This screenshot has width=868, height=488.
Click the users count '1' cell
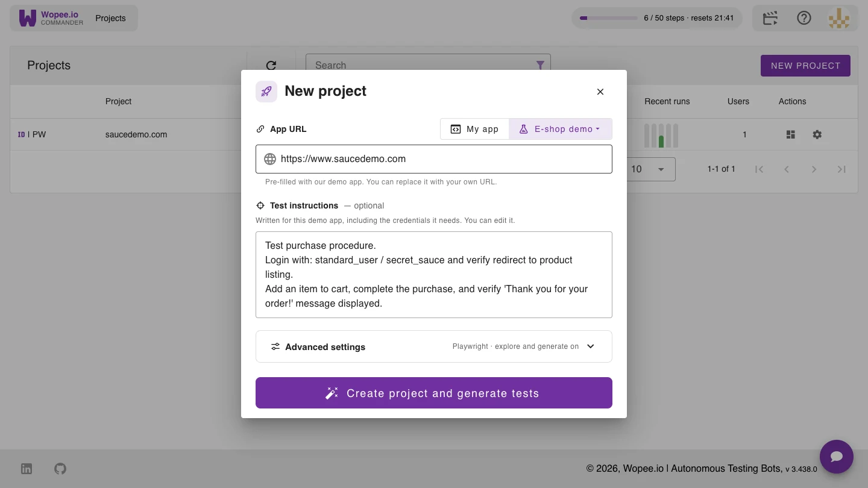(x=744, y=134)
